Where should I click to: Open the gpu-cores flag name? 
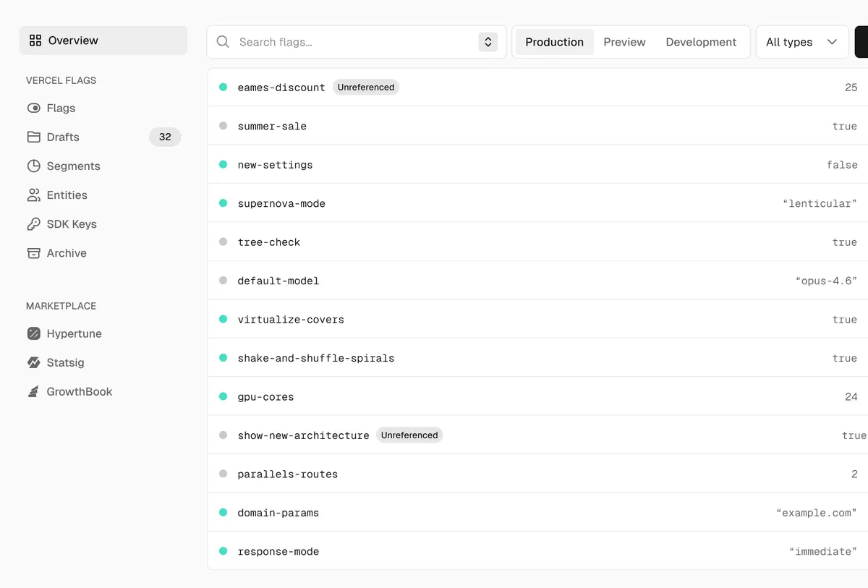tap(265, 397)
